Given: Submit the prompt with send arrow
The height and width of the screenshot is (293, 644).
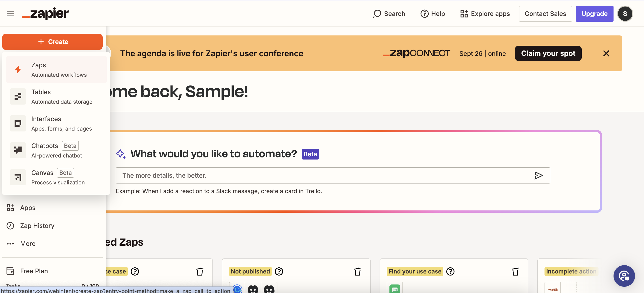Looking at the screenshot, I should [x=538, y=175].
